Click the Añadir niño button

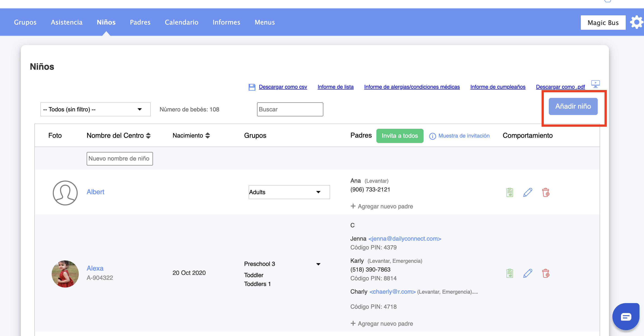(573, 106)
